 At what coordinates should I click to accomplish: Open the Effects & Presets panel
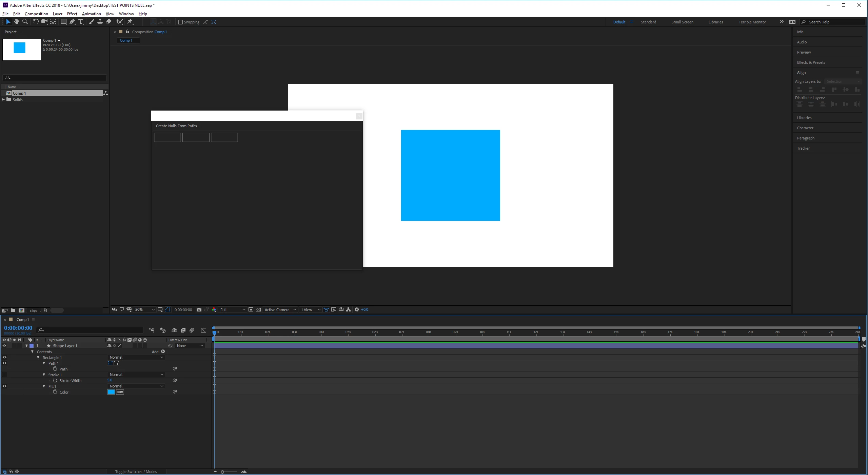point(811,62)
